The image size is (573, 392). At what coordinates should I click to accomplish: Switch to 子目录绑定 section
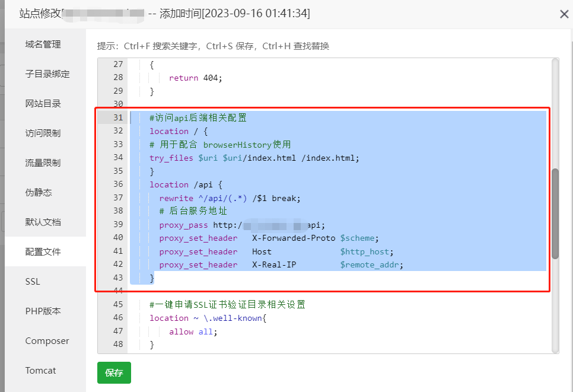pos(47,74)
